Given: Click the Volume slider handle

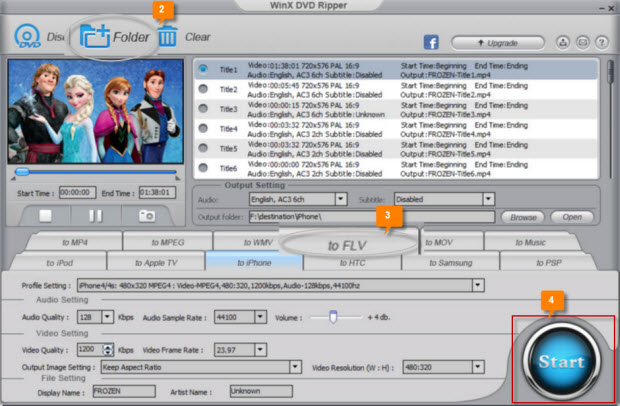Looking at the screenshot, I should pyautogui.click(x=333, y=317).
